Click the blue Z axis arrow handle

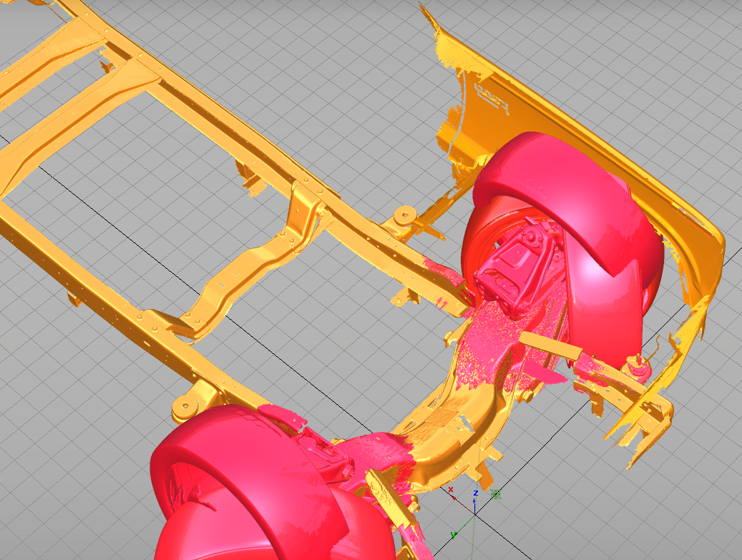[475, 501]
